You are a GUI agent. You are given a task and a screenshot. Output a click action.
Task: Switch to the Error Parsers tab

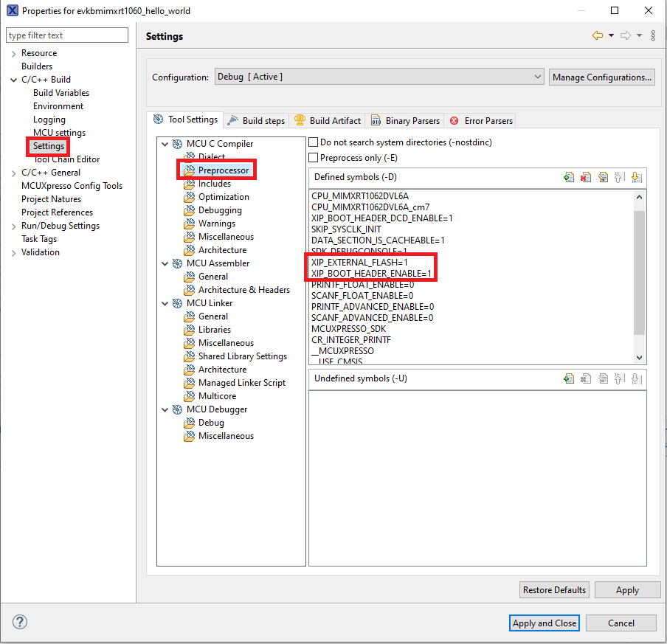click(481, 121)
